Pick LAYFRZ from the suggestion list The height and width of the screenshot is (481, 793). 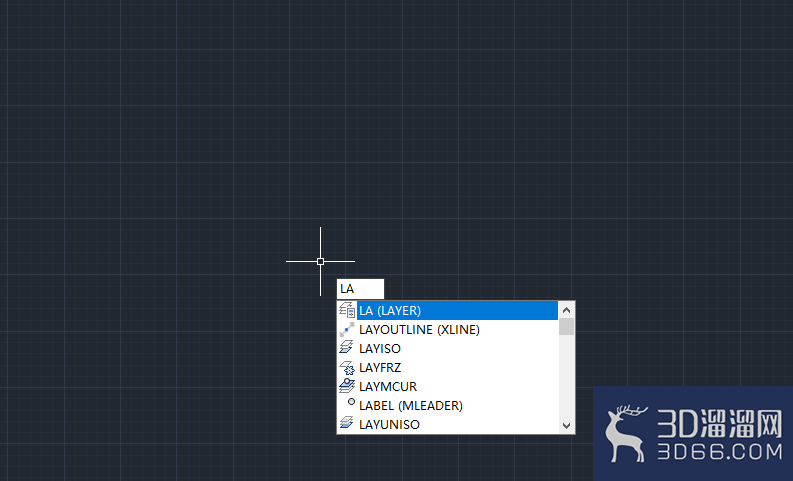[x=448, y=368]
